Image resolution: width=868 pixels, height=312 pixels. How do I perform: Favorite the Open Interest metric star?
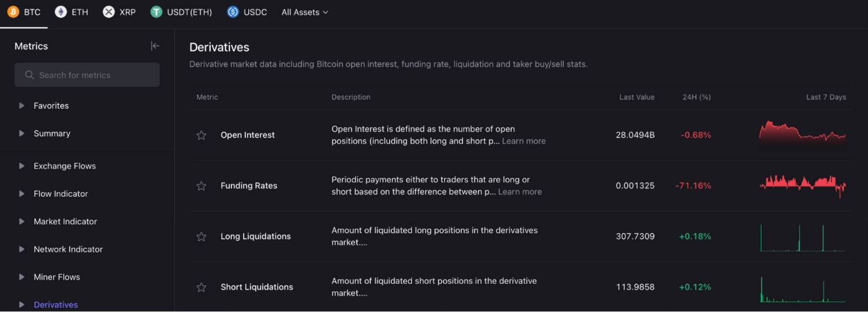pos(201,135)
